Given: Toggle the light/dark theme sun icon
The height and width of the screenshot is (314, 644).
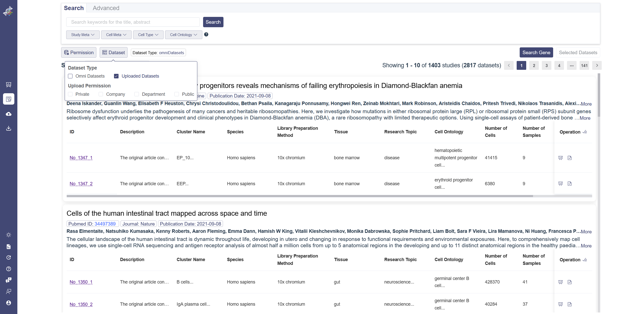Looking at the screenshot, I should point(9,235).
